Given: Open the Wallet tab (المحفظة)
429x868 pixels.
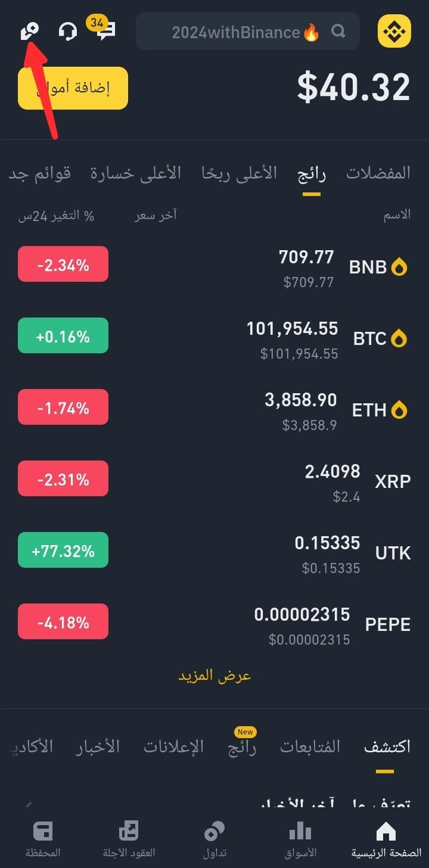Looking at the screenshot, I should 43,839.
